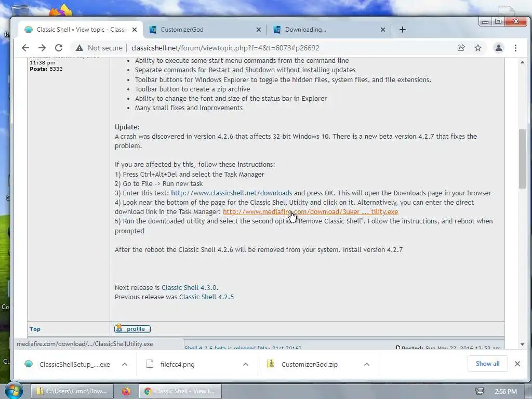Open the Downloads folder taskbar button
The image size is (532, 399).
click(72, 391)
